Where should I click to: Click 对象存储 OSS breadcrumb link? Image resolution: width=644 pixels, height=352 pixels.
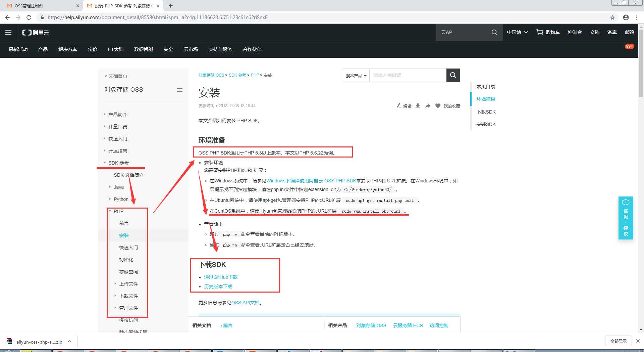211,75
